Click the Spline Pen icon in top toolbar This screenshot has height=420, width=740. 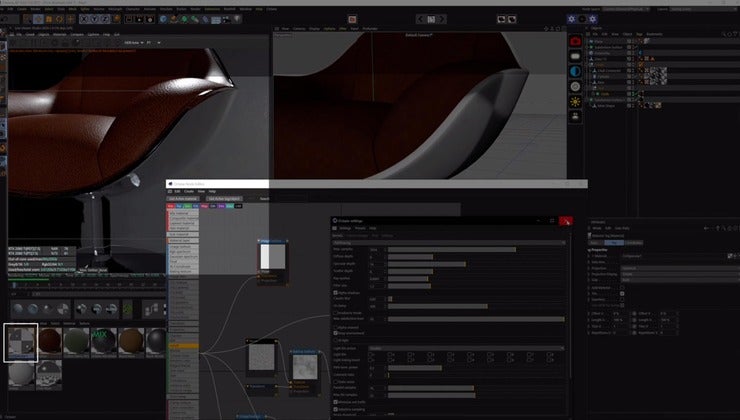174,19
